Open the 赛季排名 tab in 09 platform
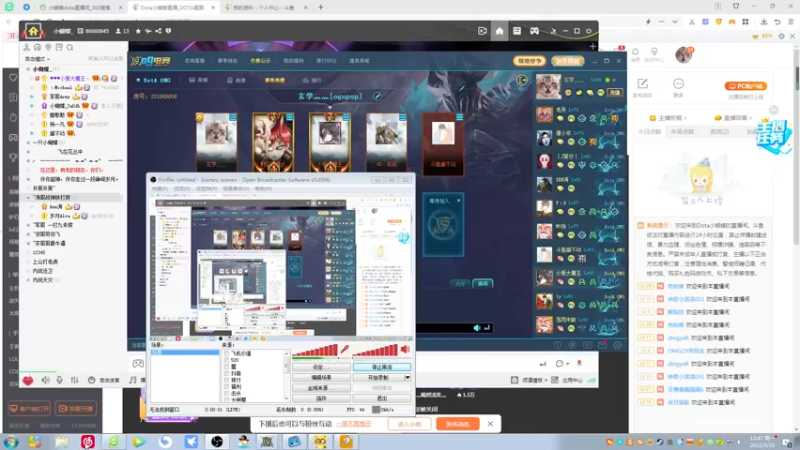 point(228,61)
